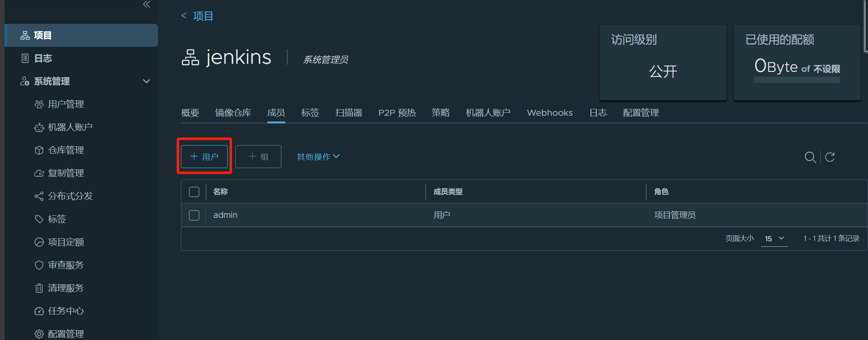Switch to the Webhooks tab
Image resolution: width=868 pixels, height=340 pixels.
(x=550, y=113)
